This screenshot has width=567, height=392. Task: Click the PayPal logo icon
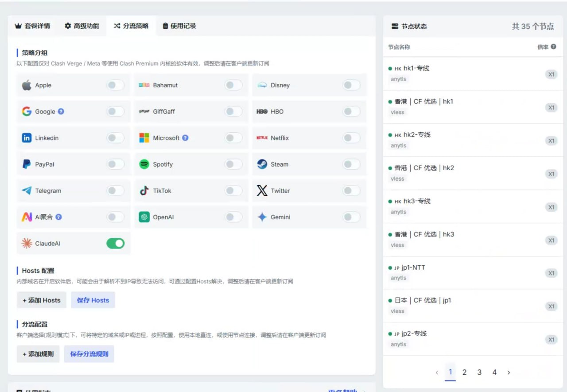(27, 164)
